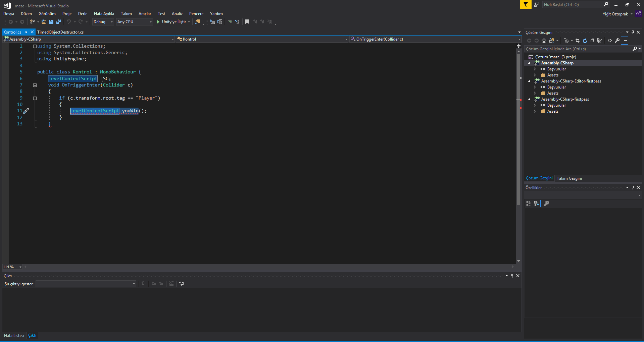Open the Dosya menu
Viewport: 644px width, 342px height.
pos(9,14)
